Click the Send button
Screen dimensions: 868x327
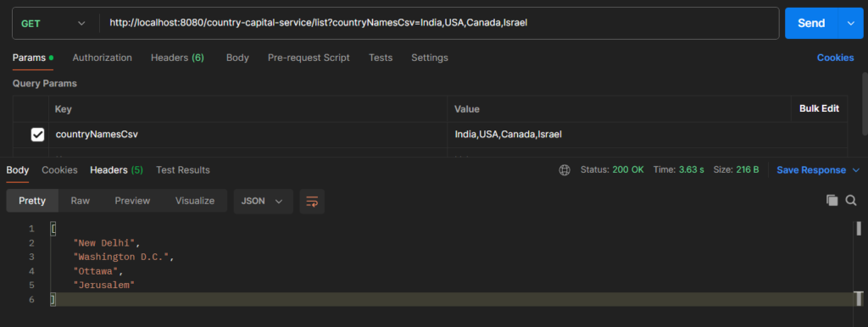click(x=811, y=23)
